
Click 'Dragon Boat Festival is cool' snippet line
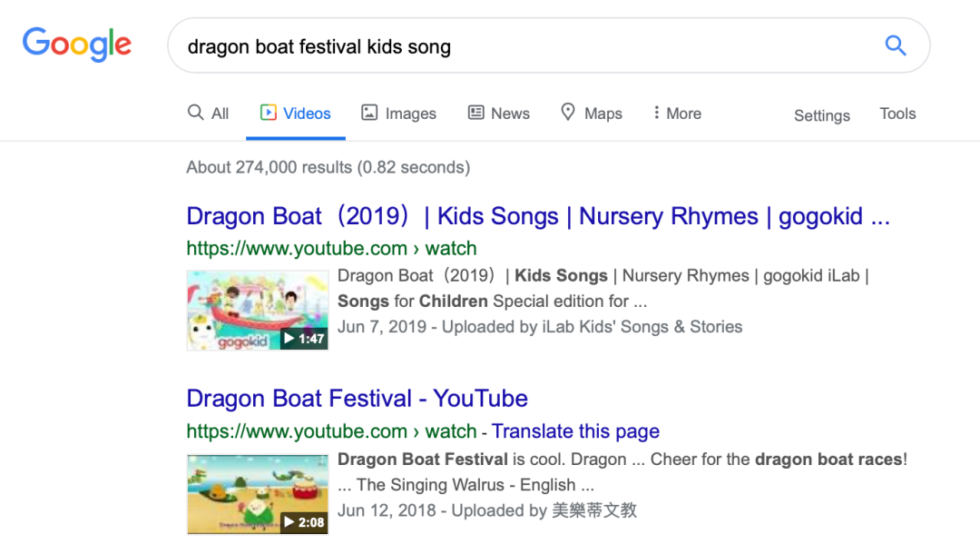pyautogui.click(x=622, y=460)
